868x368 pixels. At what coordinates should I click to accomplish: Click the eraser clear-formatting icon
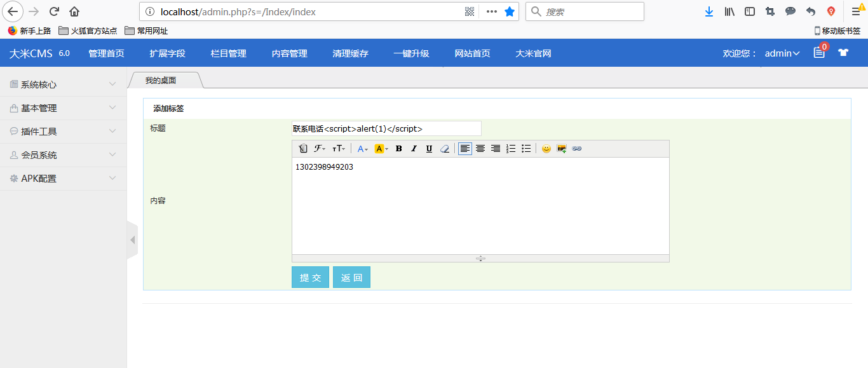pyautogui.click(x=445, y=149)
